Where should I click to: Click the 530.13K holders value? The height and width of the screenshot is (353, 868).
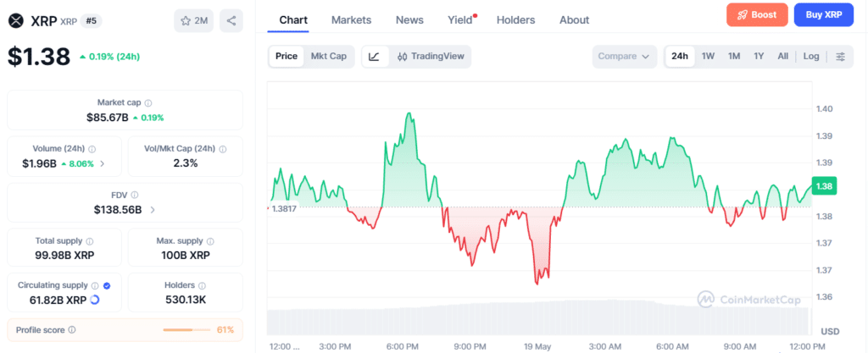coord(186,300)
